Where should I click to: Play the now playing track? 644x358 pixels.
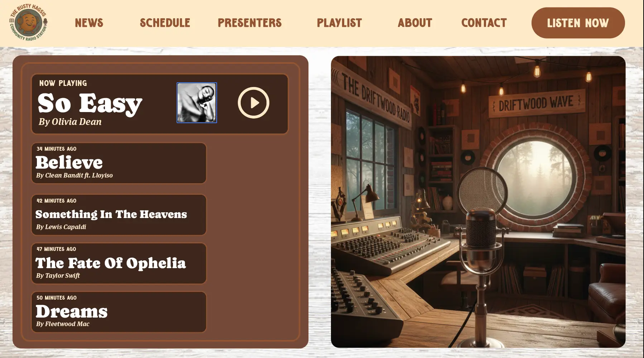pos(254,103)
